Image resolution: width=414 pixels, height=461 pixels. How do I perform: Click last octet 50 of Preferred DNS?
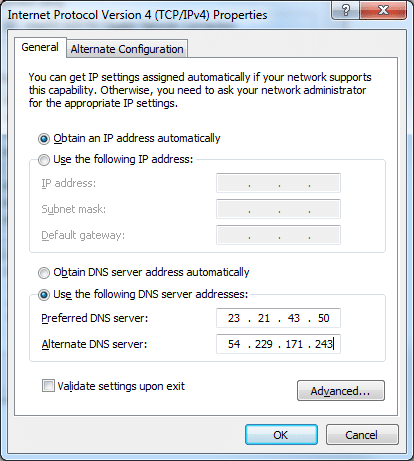(324, 318)
